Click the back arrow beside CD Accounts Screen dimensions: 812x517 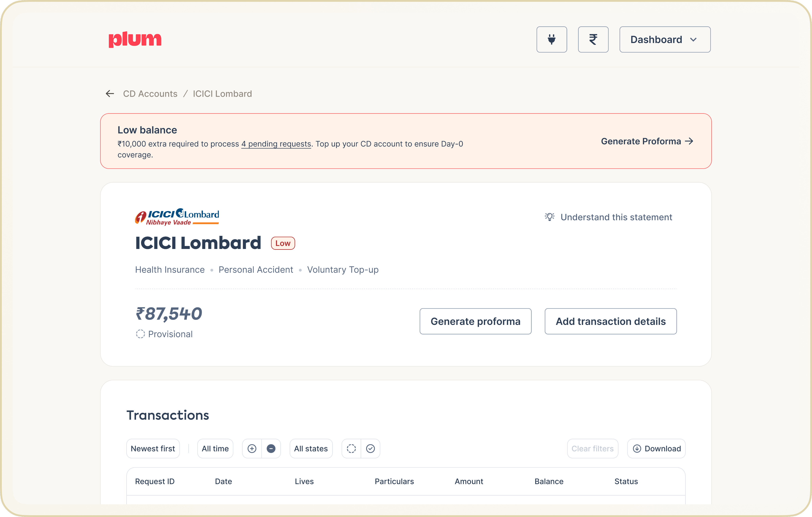point(110,94)
